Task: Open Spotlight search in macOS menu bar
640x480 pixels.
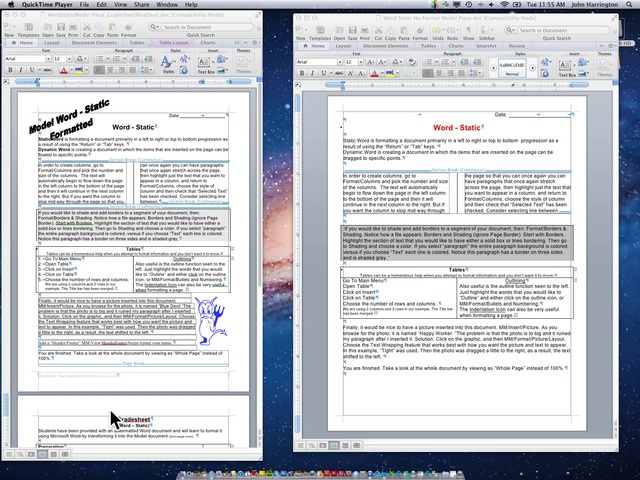Action: pos(629,4)
